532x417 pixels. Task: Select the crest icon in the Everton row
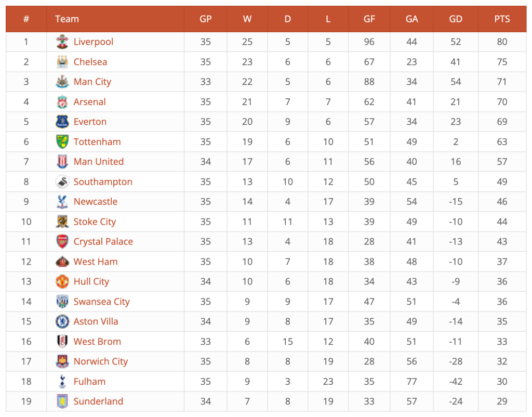click(x=62, y=122)
